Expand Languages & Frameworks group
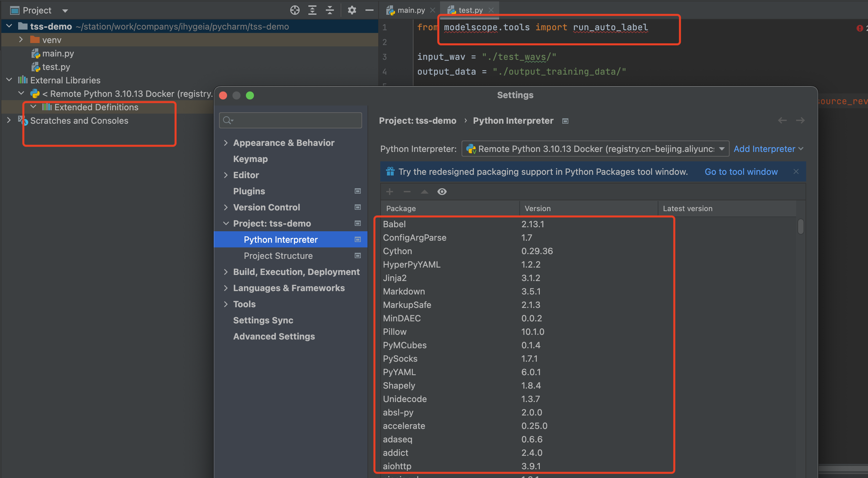The height and width of the screenshot is (478, 868). (225, 288)
